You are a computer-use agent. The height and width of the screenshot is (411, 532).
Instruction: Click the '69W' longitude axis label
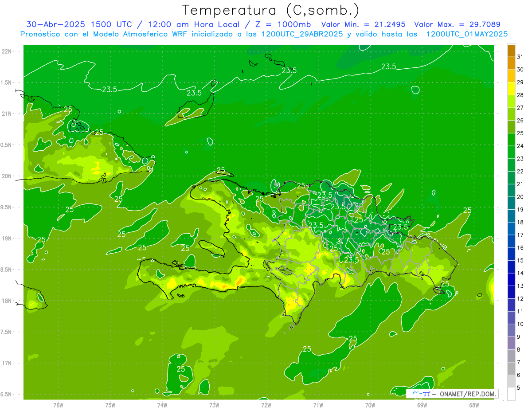click(x=422, y=405)
